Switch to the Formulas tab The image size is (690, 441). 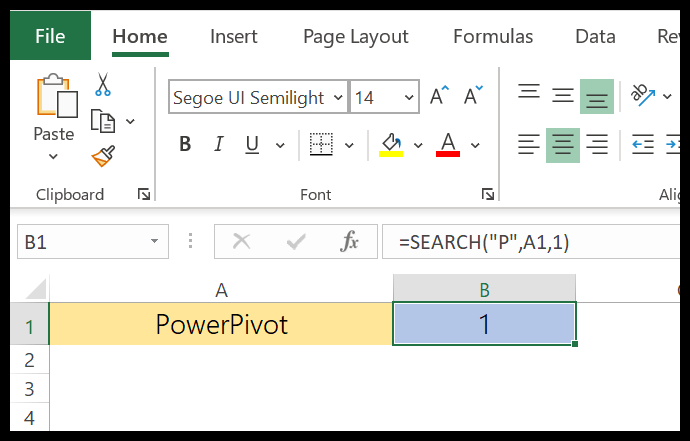click(493, 37)
